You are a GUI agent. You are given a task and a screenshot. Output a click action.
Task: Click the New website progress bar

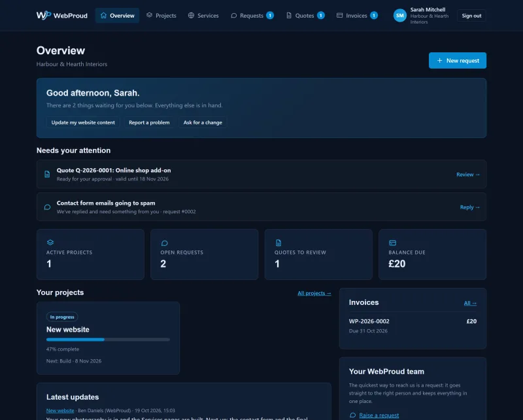108,340
